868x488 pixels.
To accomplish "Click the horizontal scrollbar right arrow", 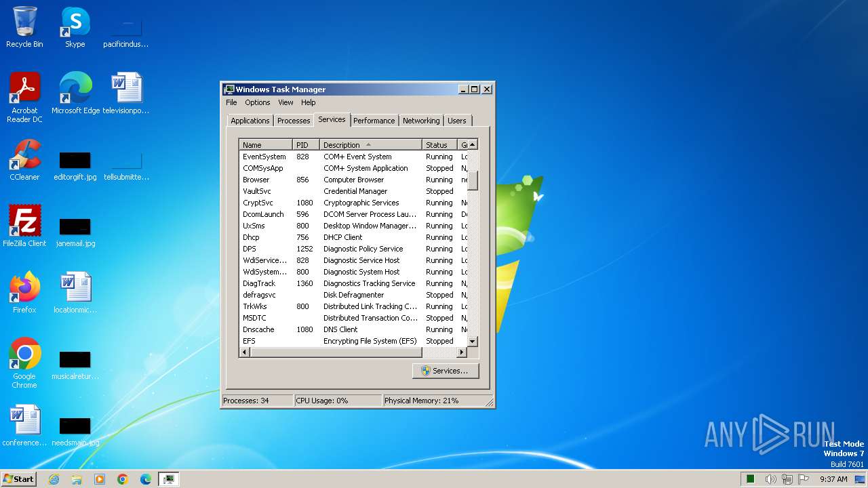I will pyautogui.click(x=462, y=352).
